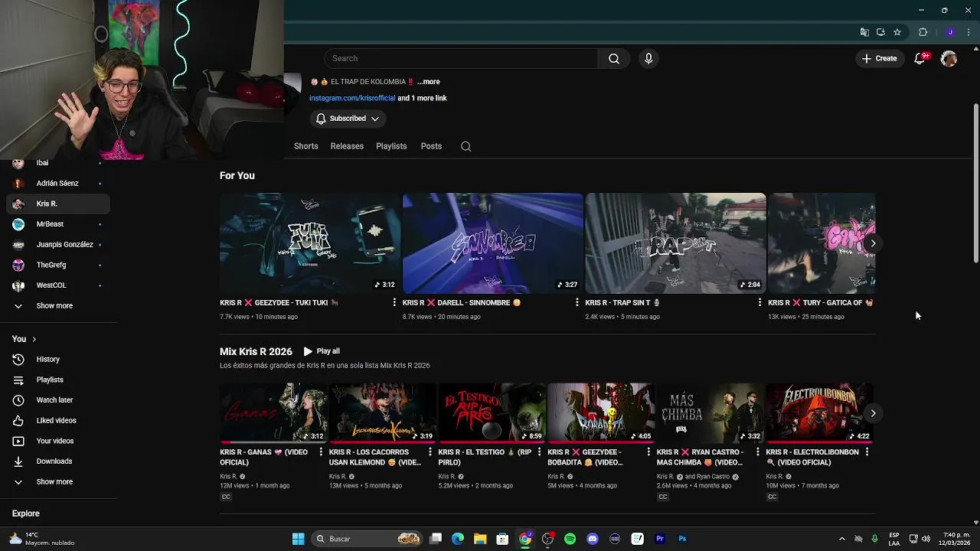Open options for ELECTROLIBONBON video
Viewport: 980px width, 551px height.
coord(867,452)
